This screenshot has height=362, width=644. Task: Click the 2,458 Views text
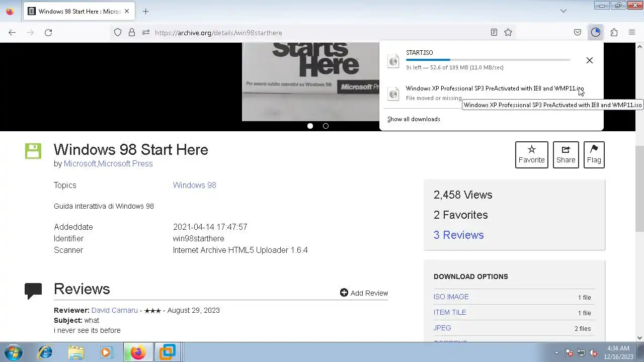click(463, 195)
